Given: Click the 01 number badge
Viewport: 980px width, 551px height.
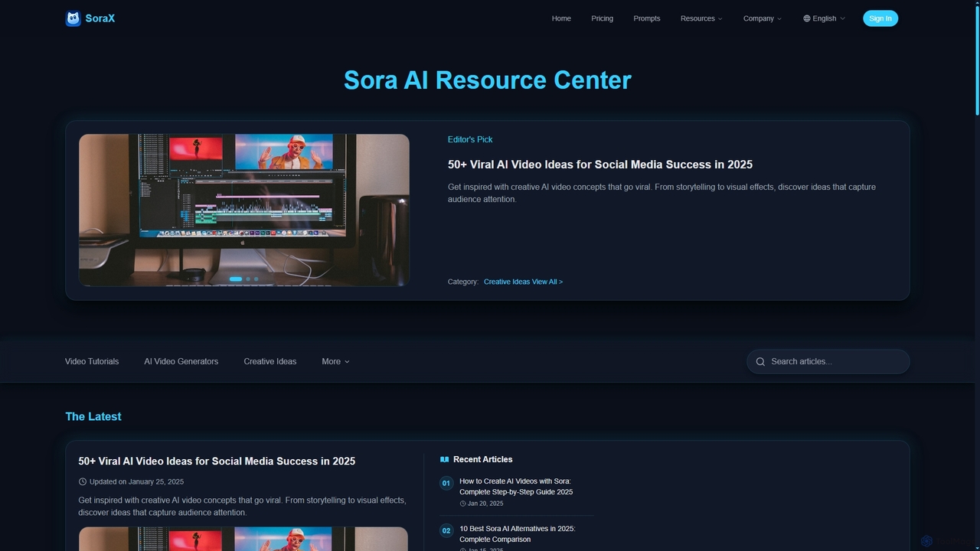Looking at the screenshot, I should pyautogui.click(x=446, y=483).
